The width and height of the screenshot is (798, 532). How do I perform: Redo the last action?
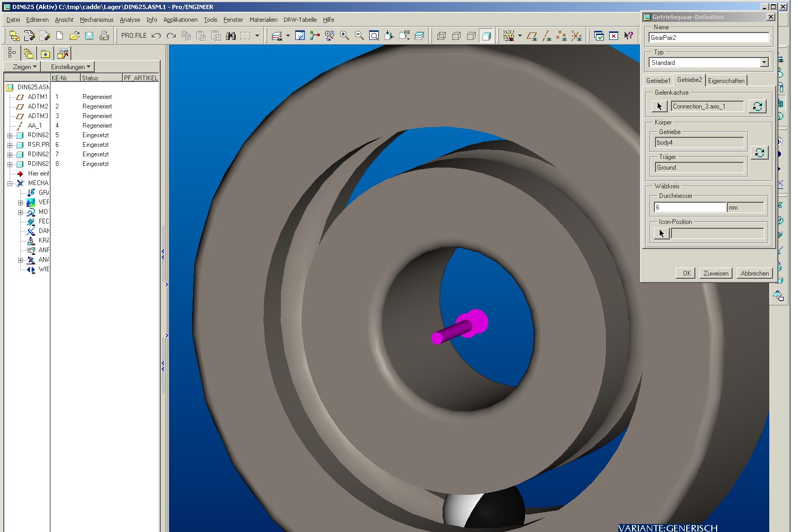[x=171, y=36]
